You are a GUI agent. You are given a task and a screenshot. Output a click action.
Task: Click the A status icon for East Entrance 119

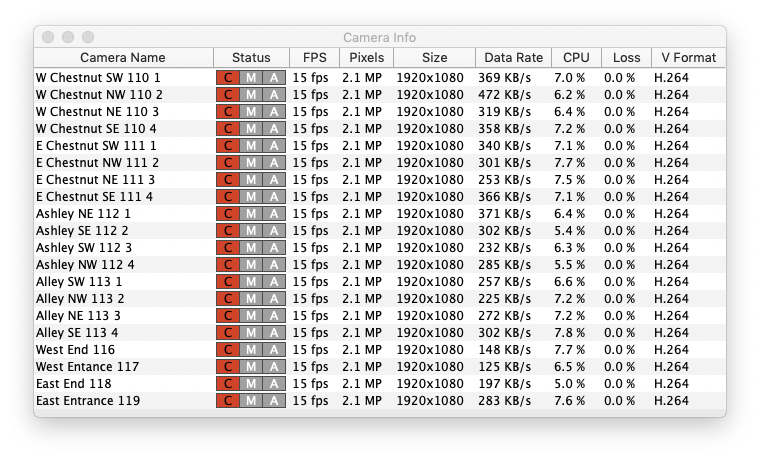[274, 401]
